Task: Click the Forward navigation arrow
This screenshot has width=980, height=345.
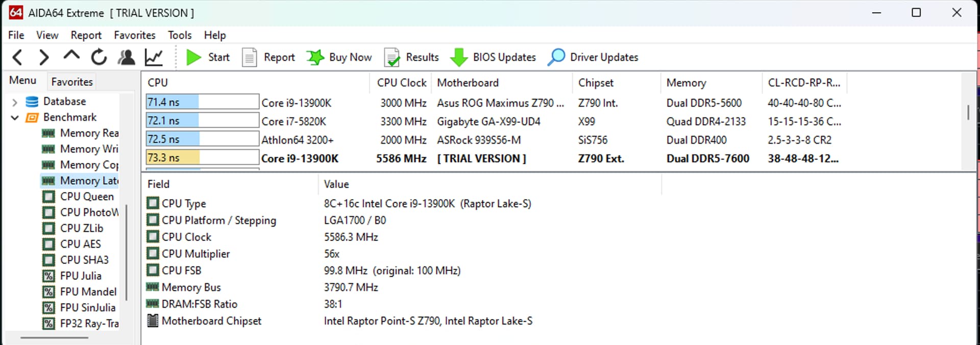Action: tap(44, 57)
